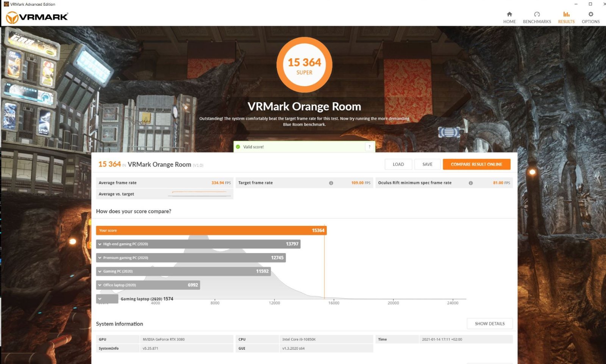This screenshot has height=364, width=606.
Task: Click the VRMark Orange Room title
Action: point(304,106)
